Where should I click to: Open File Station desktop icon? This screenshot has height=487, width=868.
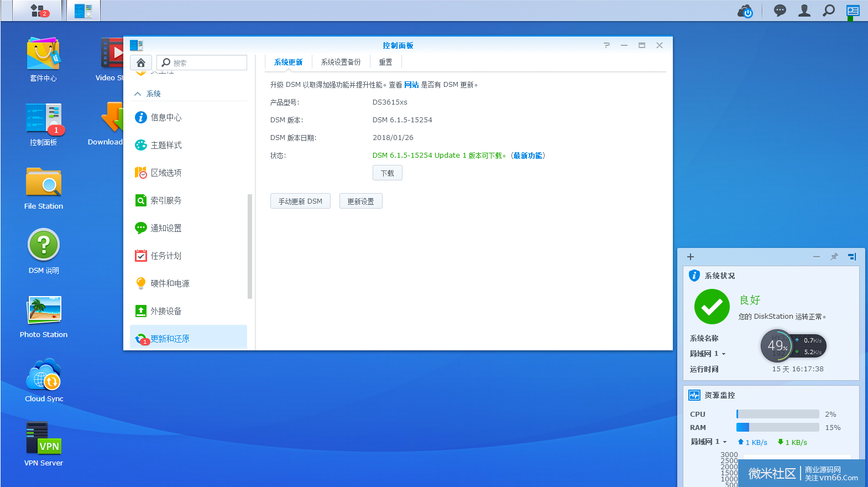[44, 188]
